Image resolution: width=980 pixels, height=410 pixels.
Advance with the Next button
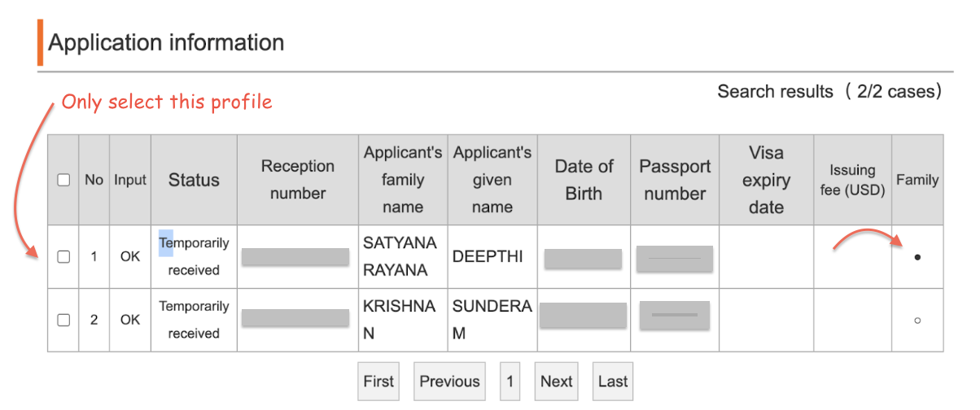[x=557, y=382]
